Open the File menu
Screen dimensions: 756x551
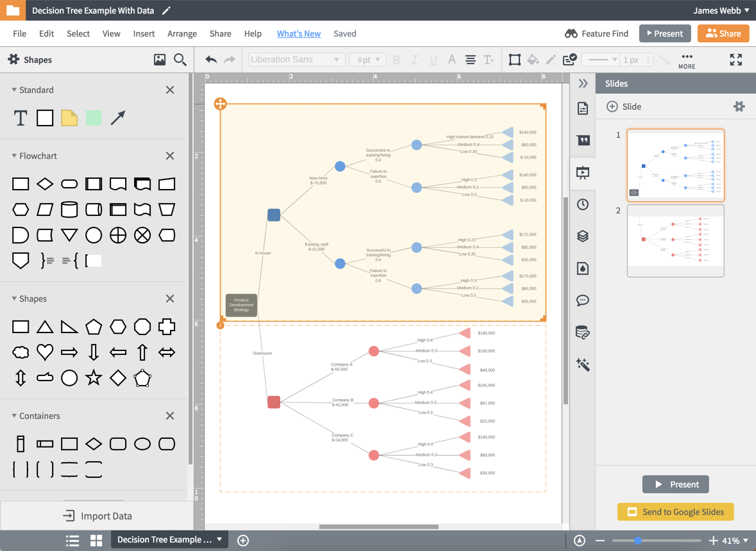(20, 34)
